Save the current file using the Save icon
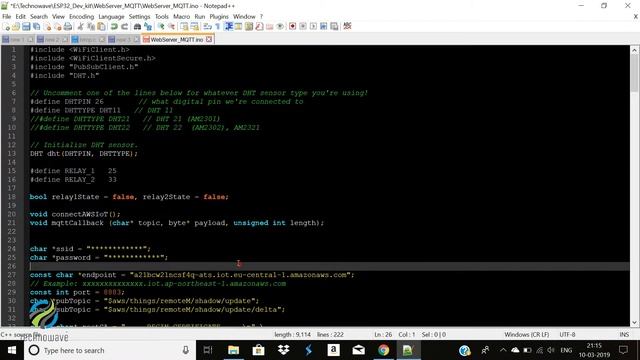The image size is (640, 360). (x=26, y=27)
